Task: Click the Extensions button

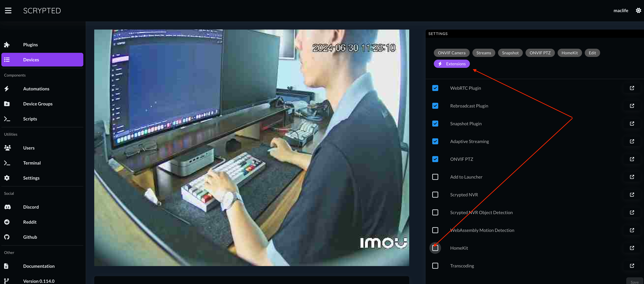Action: pyautogui.click(x=451, y=64)
